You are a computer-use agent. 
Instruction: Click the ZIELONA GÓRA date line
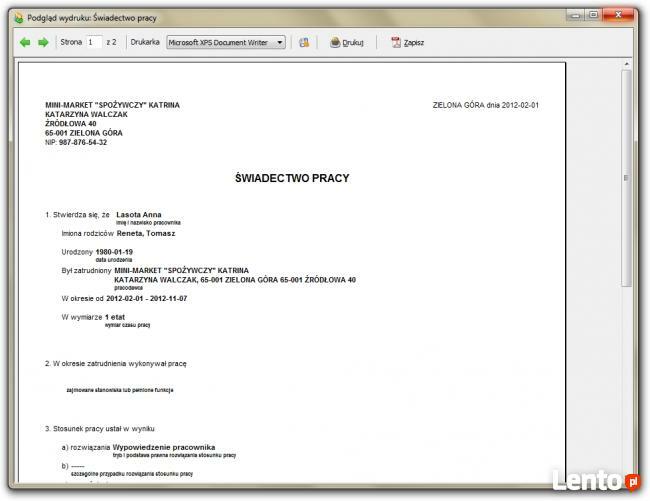(x=485, y=105)
